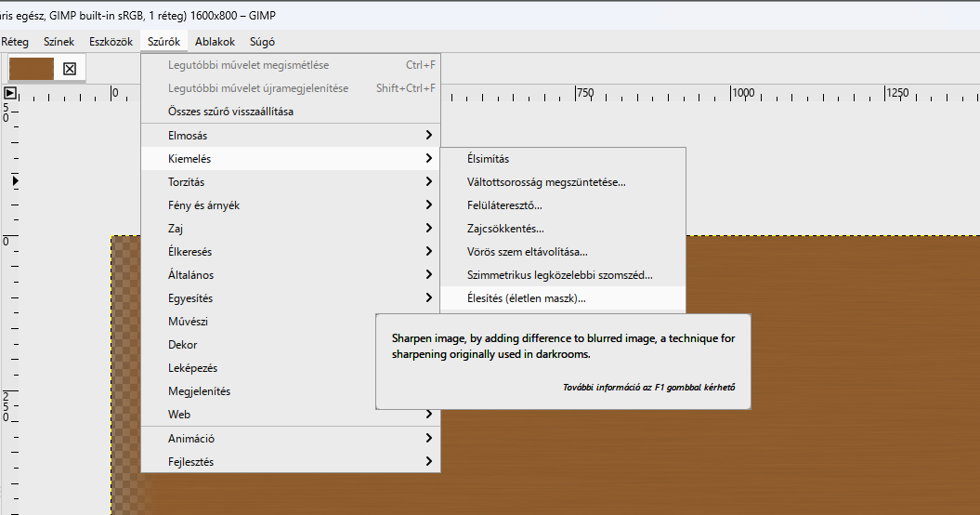Expand the Kiemelés submenu

tap(291, 158)
